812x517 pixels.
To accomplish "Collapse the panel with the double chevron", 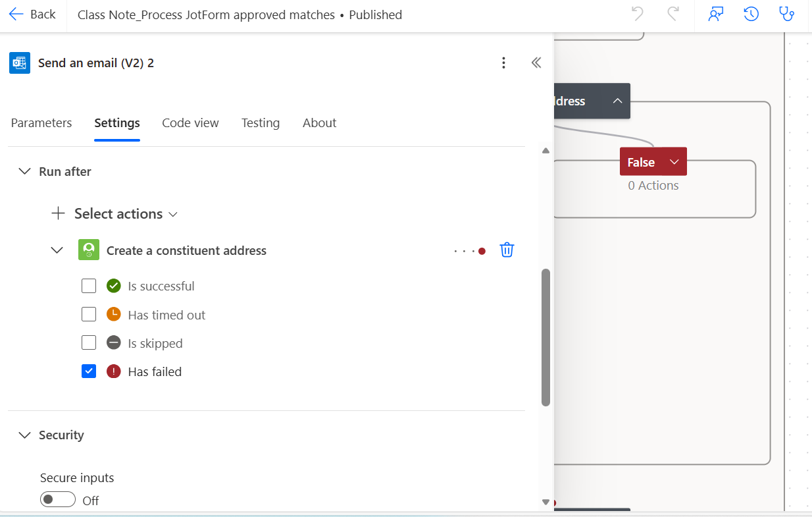I will pyautogui.click(x=536, y=63).
